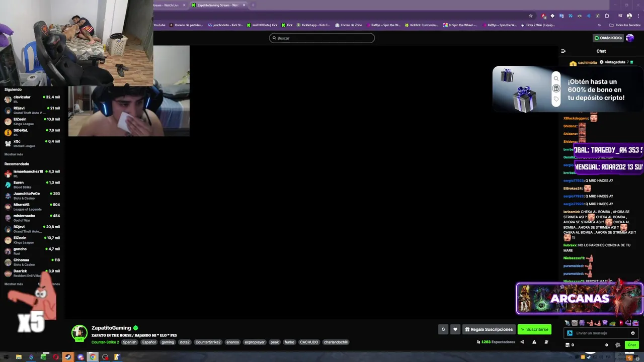The width and height of the screenshot is (644, 362).
Task: Open the Counter-Strike 2 category link
Action: 105,342
